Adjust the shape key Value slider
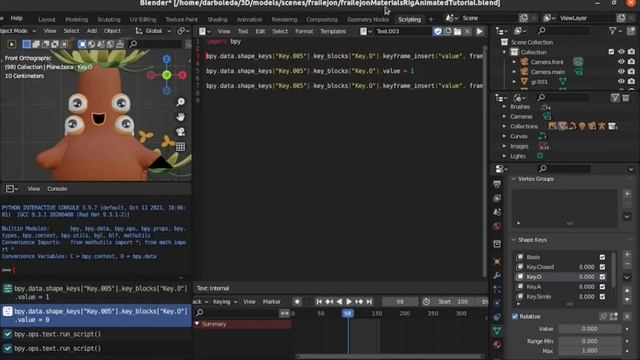 589,329
